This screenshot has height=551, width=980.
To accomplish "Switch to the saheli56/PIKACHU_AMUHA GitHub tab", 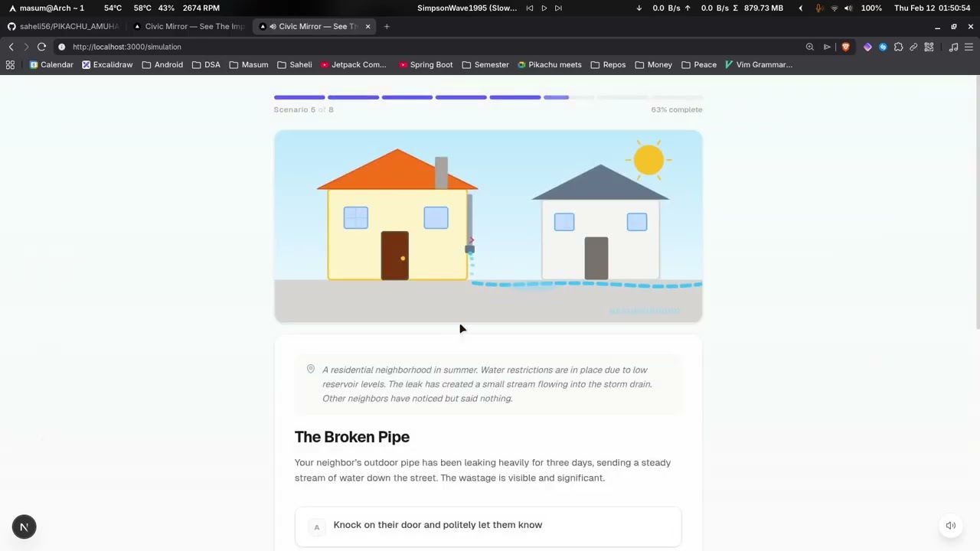I will 64,26.
